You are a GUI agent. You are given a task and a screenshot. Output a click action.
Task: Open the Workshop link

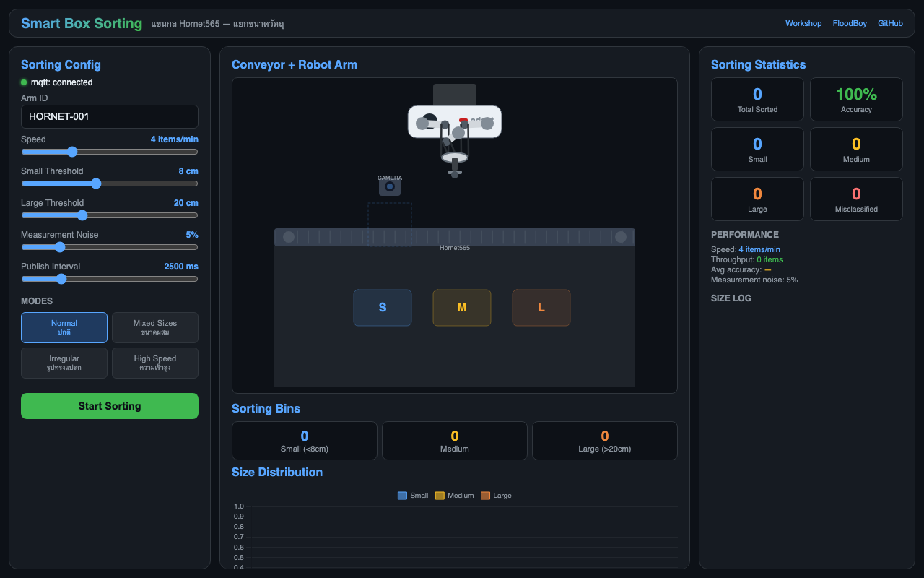(803, 23)
